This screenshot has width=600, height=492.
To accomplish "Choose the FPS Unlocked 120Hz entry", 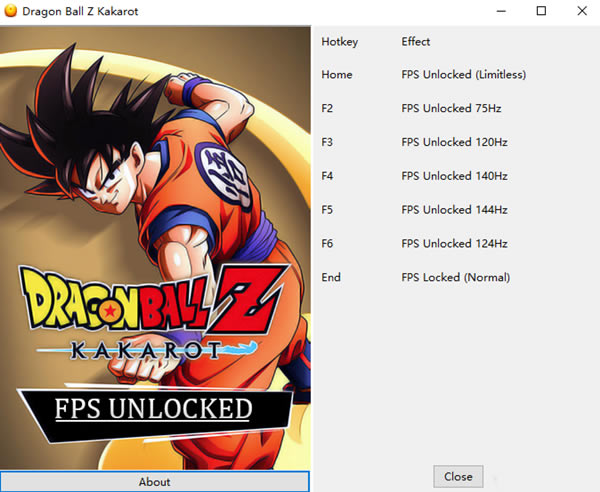I will [x=454, y=142].
